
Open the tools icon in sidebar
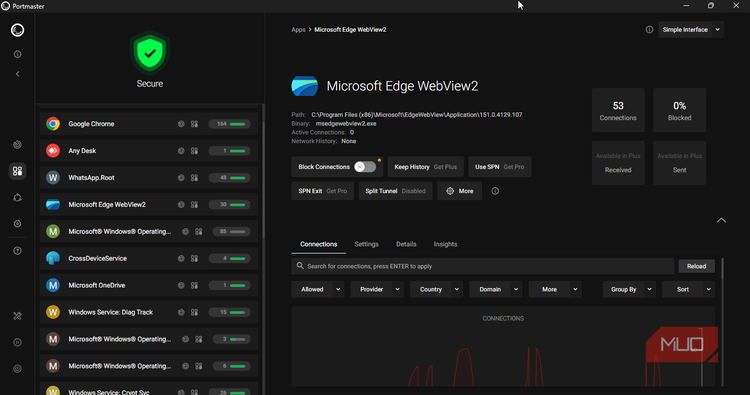(18, 316)
